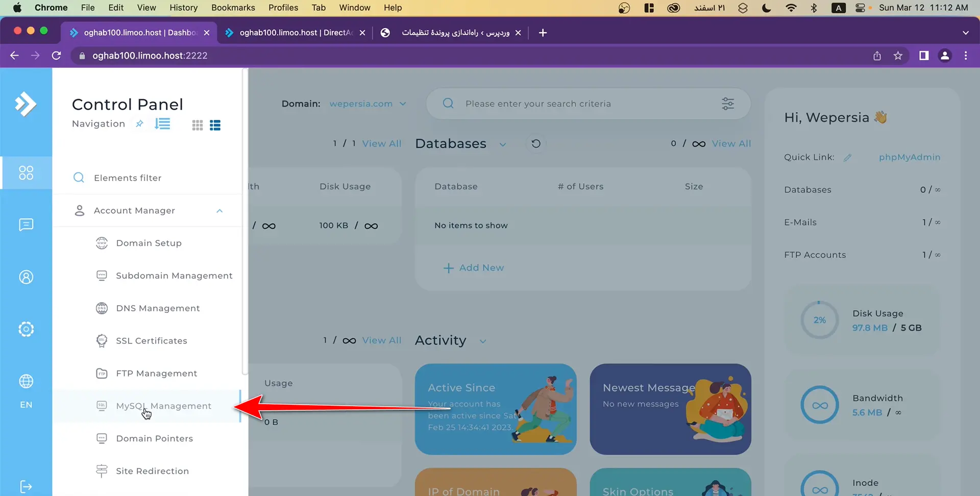Switch navigation to hierarchical list view icon
980x496 pixels.
[x=162, y=124]
